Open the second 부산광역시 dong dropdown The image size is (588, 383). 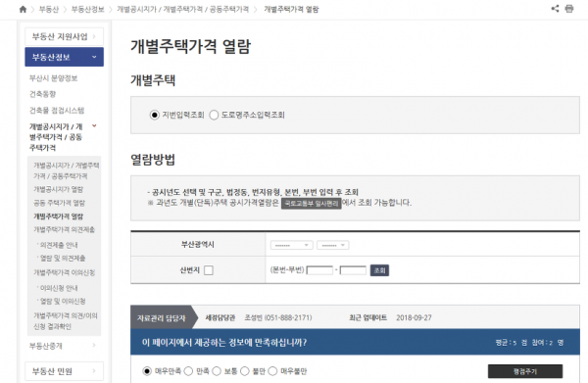pos(333,245)
